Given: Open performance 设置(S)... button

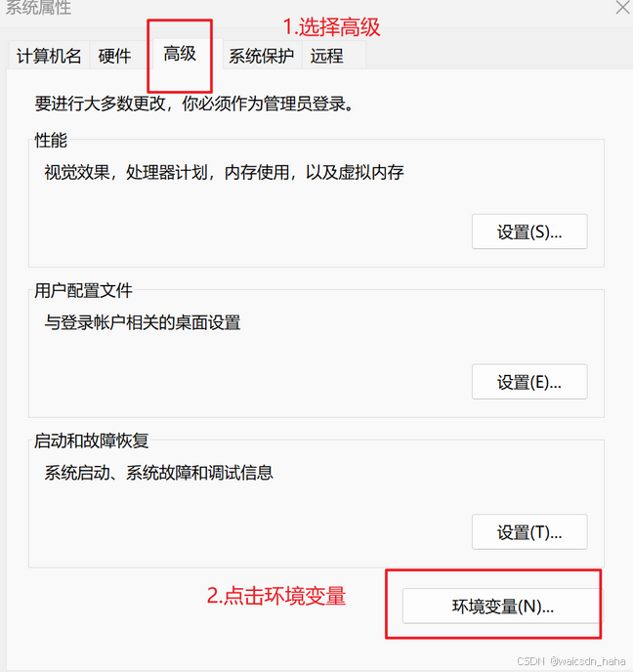Looking at the screenshot, I should [x=529, y=231].
